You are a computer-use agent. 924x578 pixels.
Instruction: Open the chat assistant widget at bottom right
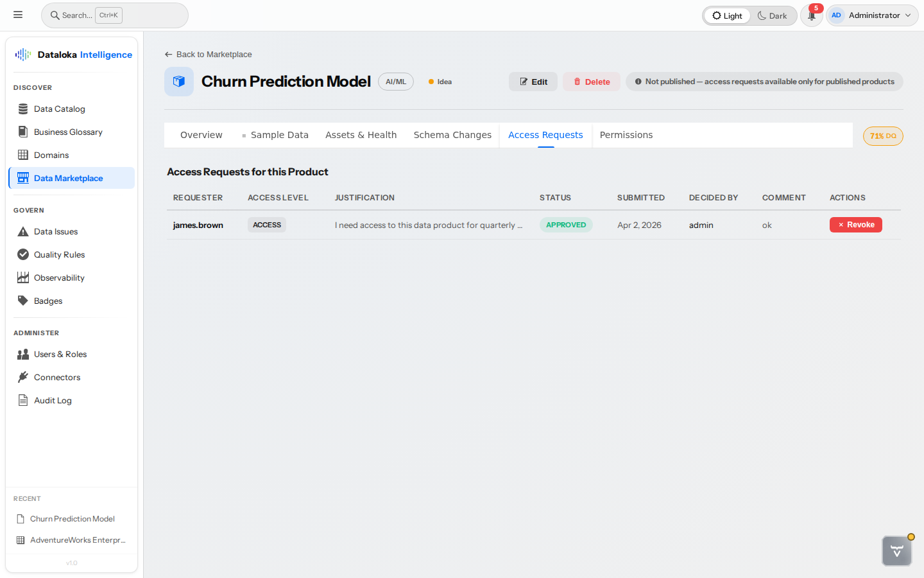(896, 550)
